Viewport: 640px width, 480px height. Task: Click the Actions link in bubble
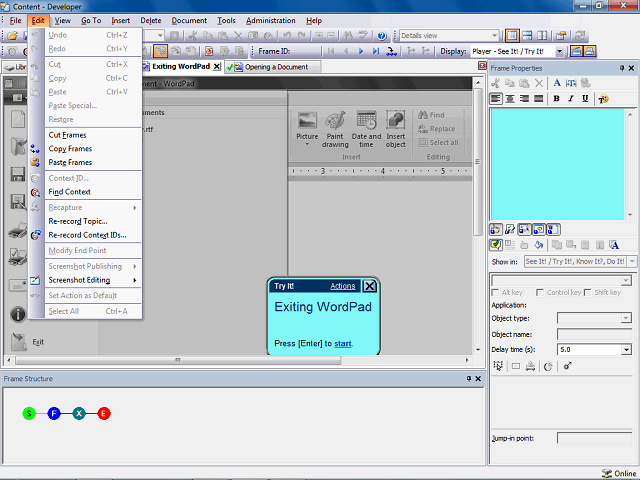pyautogui.click(x=342, y=286)
